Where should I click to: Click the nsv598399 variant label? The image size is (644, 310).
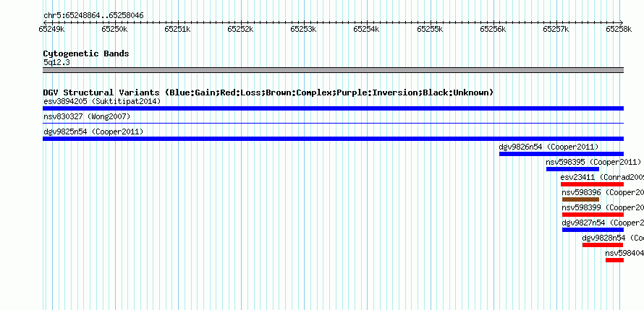[603, 207]
